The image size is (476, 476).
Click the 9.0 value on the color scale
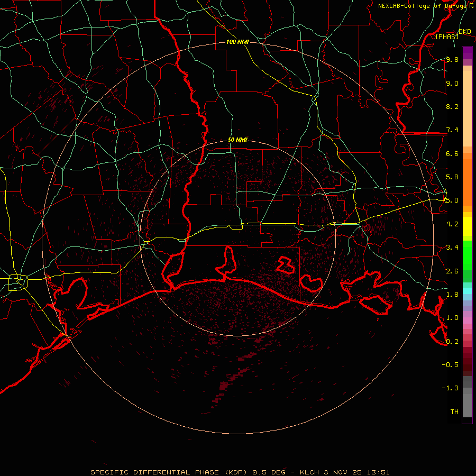pyautogui.click(x=452, y=83)
